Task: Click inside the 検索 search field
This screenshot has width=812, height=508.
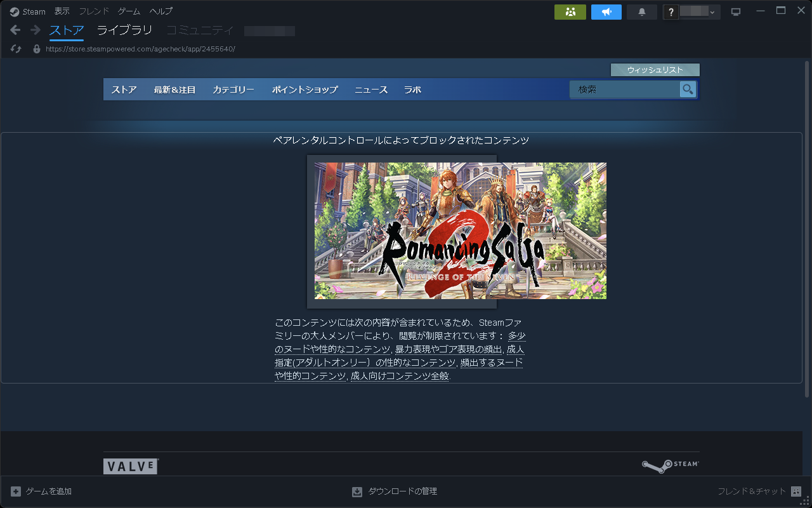Action: pyautogui.click(x=625, y=90)
